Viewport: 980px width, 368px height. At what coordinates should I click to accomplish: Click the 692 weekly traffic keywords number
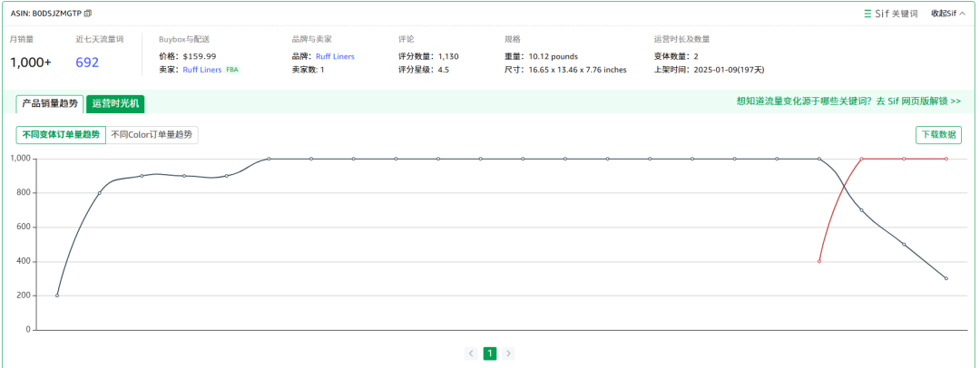[87, 63]
